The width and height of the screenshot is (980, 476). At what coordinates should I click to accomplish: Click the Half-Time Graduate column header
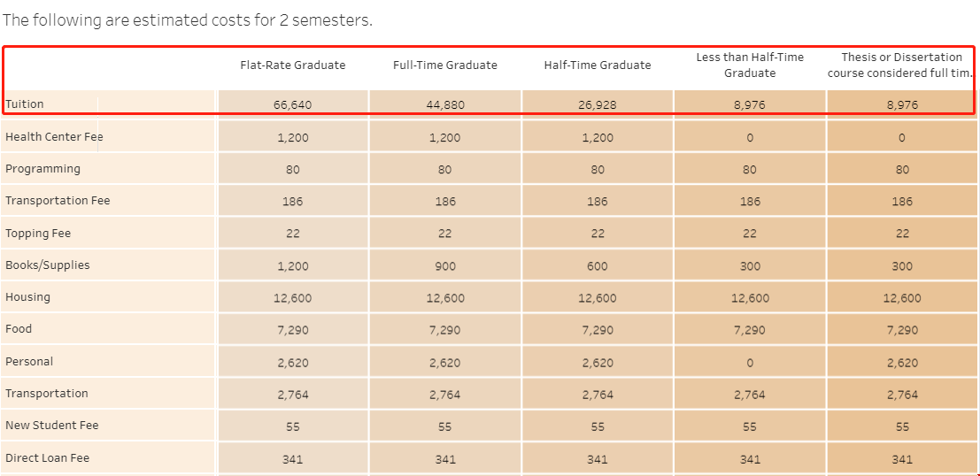[x=598, y=65]
